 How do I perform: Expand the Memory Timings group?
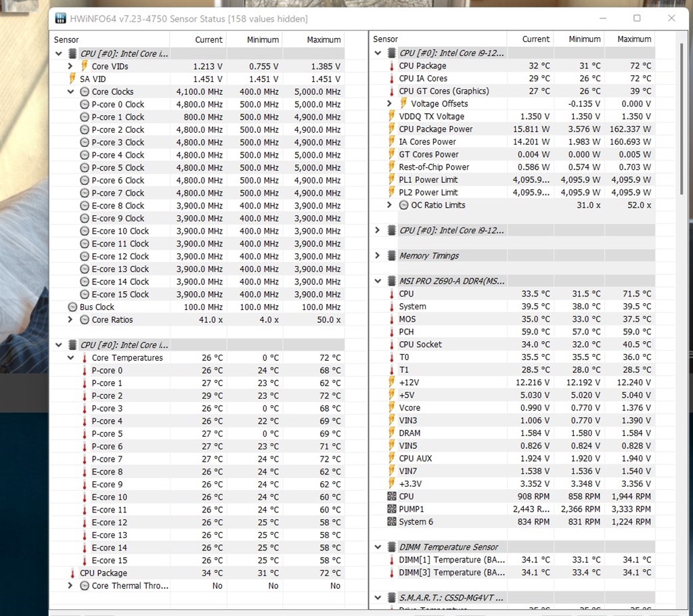coord(378,256)
